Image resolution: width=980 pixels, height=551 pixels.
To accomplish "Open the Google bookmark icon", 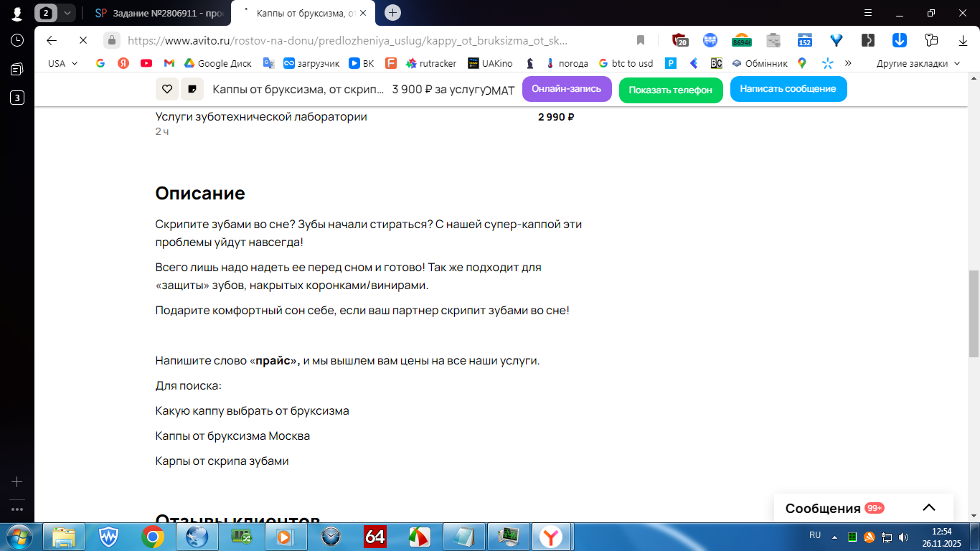I will pyautogui.click(x=100, y=63).
